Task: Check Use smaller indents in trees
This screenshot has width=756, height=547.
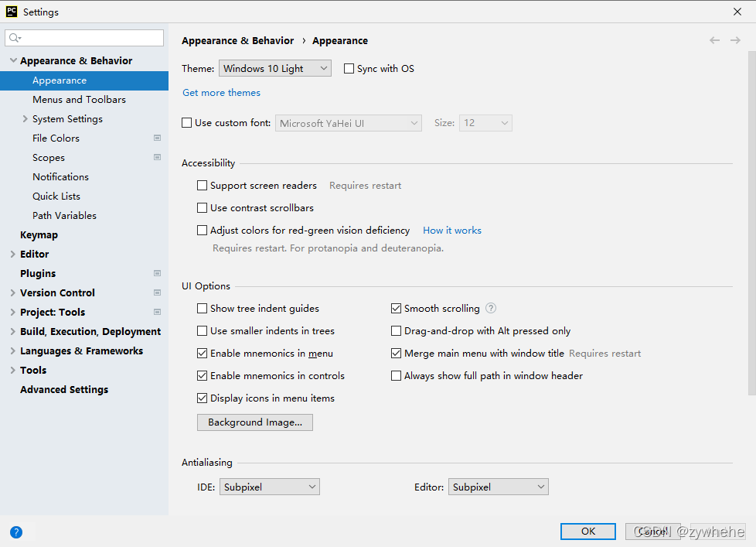Action: pos(202,331)
